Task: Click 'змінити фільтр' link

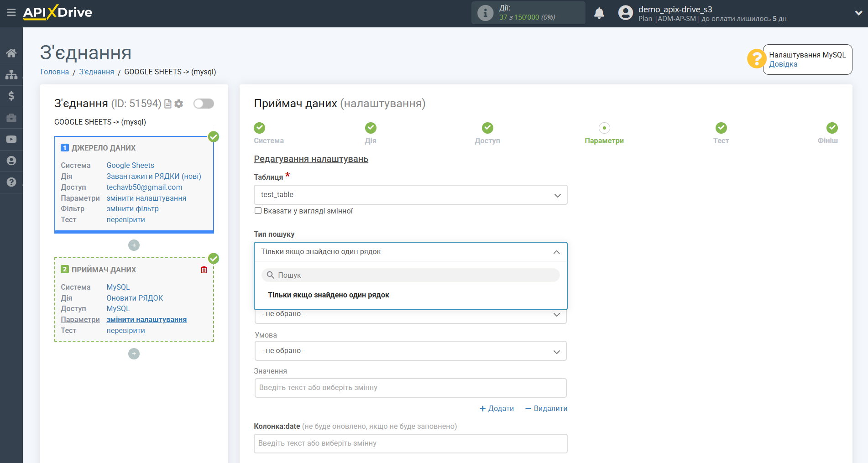Action: click(133, 208)
